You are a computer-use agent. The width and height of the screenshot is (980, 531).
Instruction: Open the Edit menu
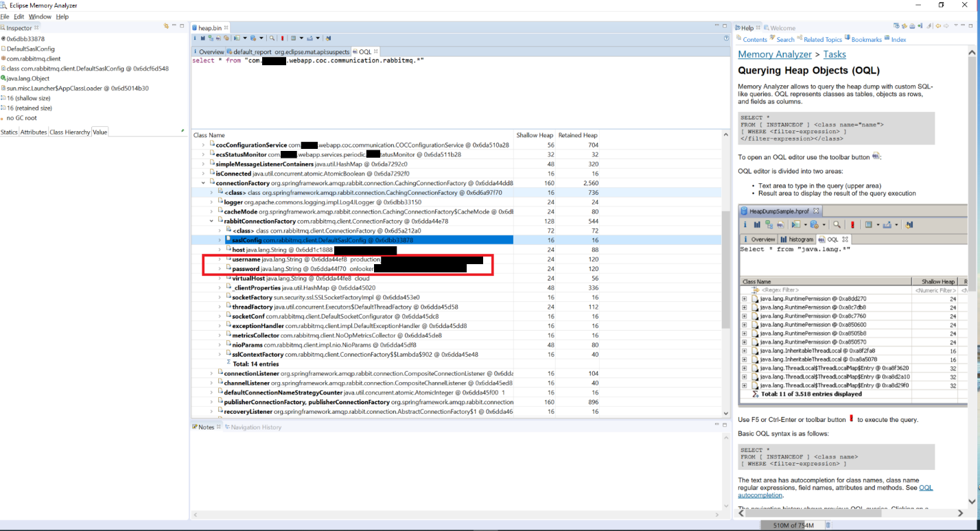[19, 16]
